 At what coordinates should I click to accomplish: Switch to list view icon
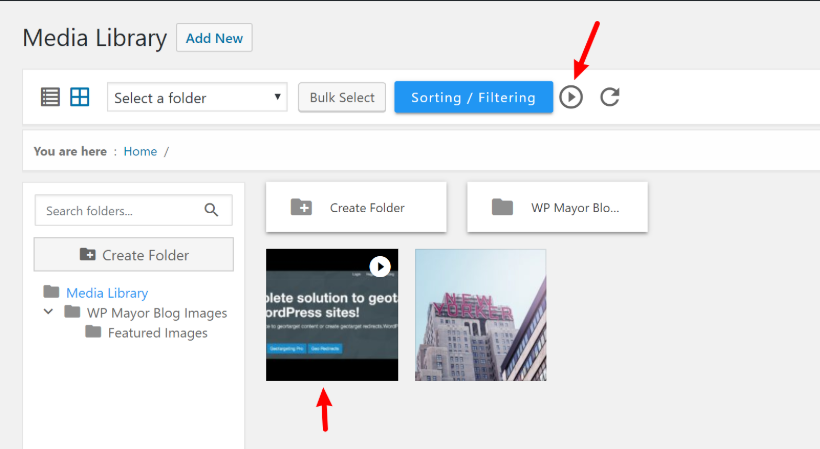(x=50, y=97)
